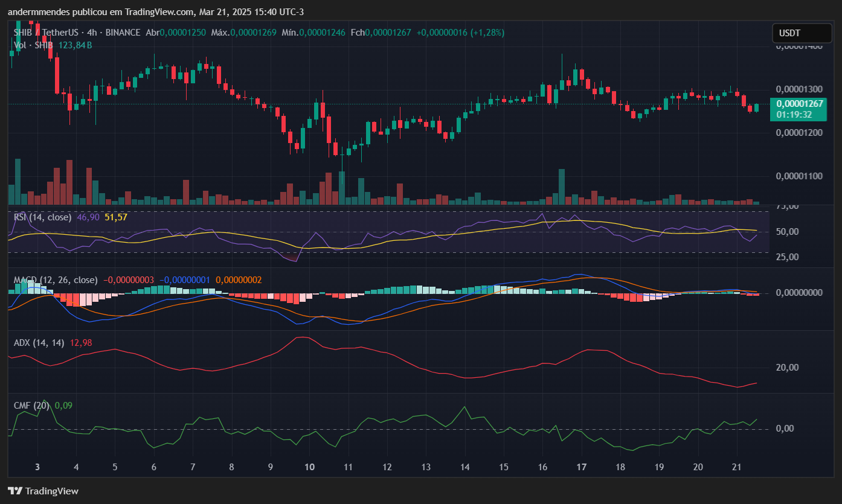842x504 pixels.
Task: Click day 13 on the time axis
Action: 426,467
